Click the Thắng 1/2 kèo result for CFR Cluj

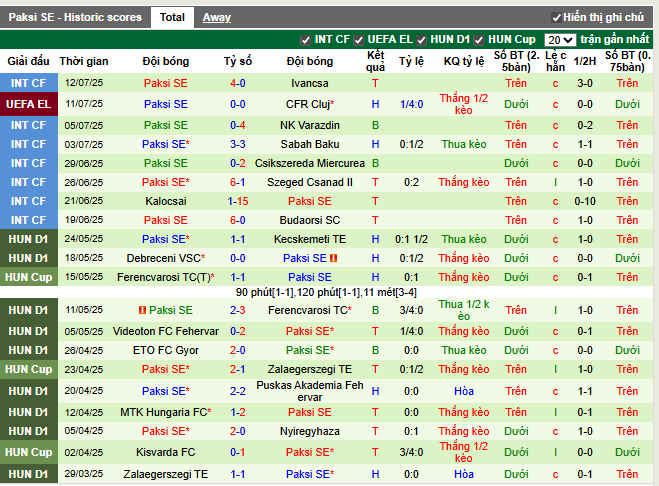pos(464,104)
